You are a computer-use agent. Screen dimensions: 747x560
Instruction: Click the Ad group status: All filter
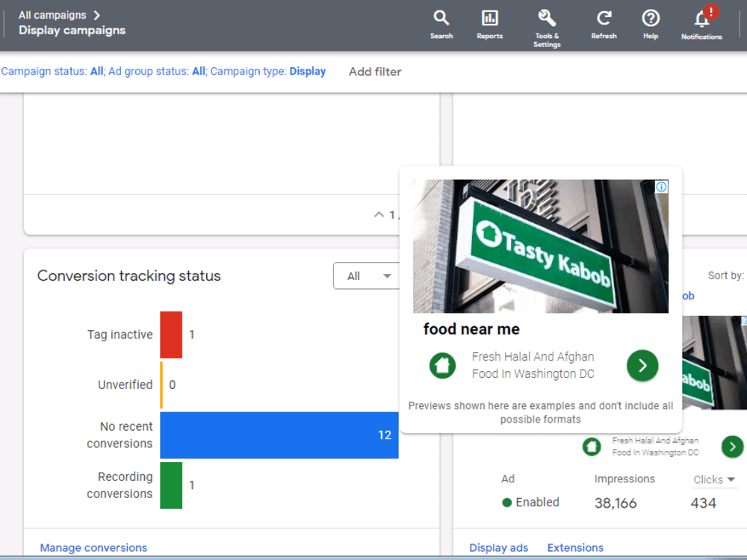(157, 72)
